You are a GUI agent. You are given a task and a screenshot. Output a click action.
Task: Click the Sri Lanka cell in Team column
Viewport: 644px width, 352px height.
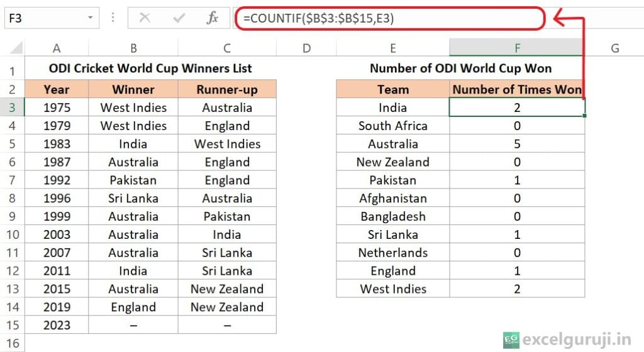[x=392, y=234]
